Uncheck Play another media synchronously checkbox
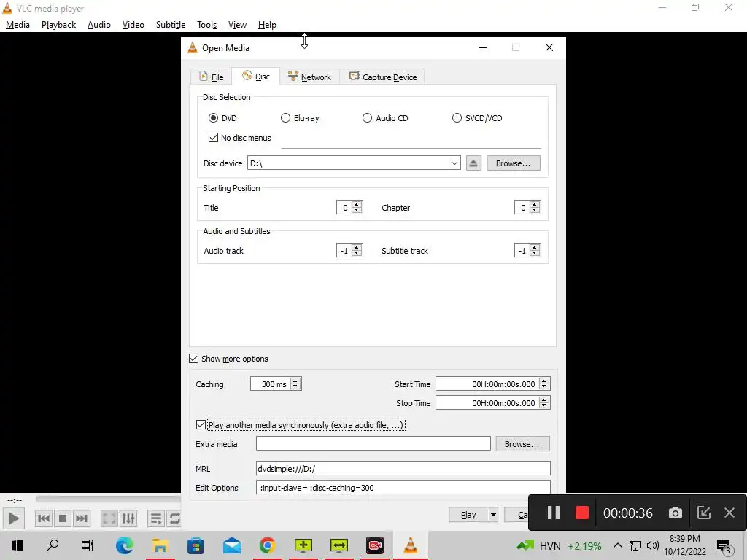The width and height of the screenshot is (747, 560). pyautogui.click(x=201, y=425)
